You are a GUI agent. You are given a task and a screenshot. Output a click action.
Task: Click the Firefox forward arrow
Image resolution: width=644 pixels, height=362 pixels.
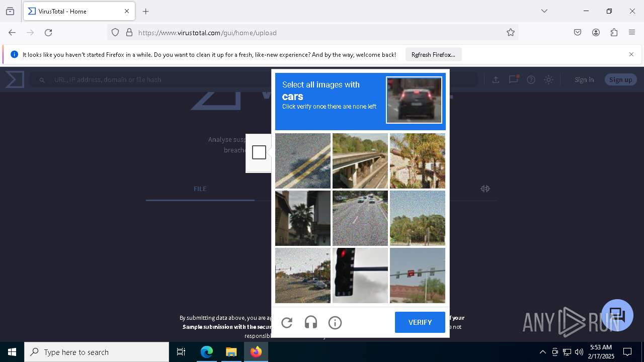pos(30,33)
